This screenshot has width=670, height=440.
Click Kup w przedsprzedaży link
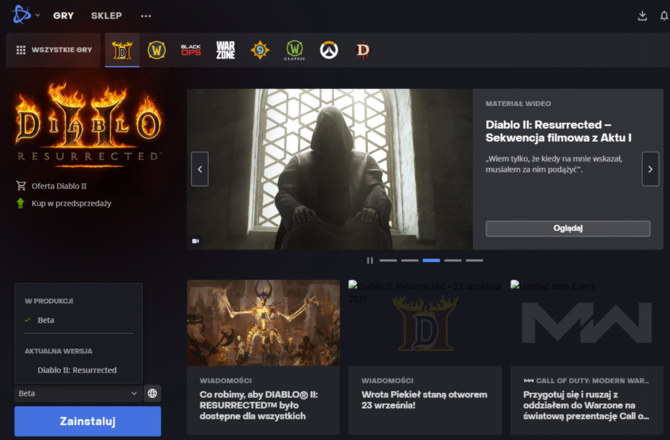pos(71,203)
